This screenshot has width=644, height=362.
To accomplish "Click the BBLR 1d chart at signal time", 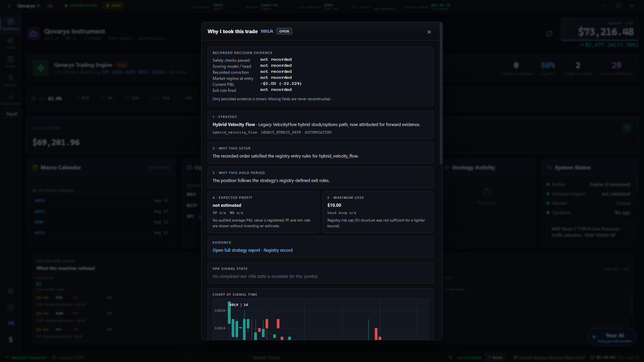I will (320, 319).
